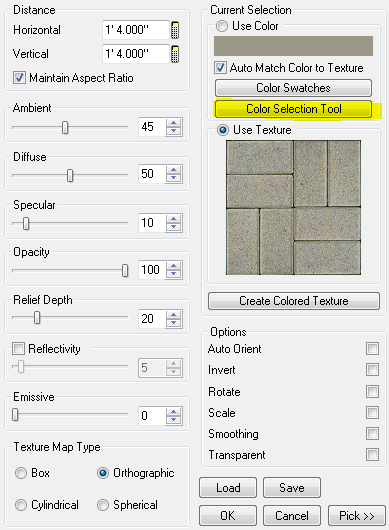The height and width of the screenshot is (530, 389).
Task: Expand dialog with Pick >> button
Action: [357, 516]
